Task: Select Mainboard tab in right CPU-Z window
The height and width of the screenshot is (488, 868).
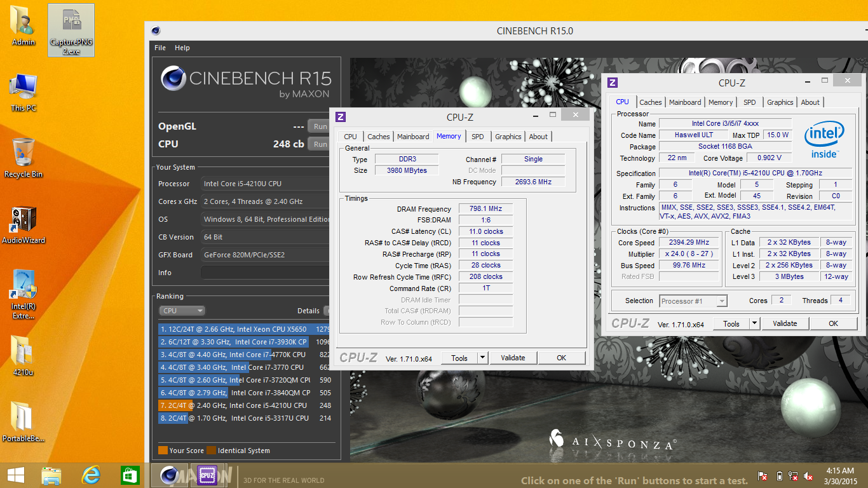Action: click(685, 102)
